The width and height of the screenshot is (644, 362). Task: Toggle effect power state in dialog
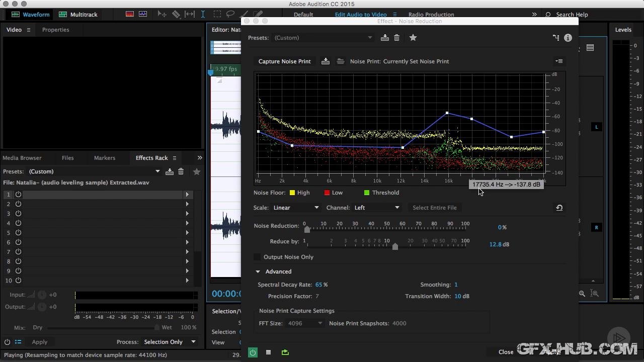(x=253, y=352)
